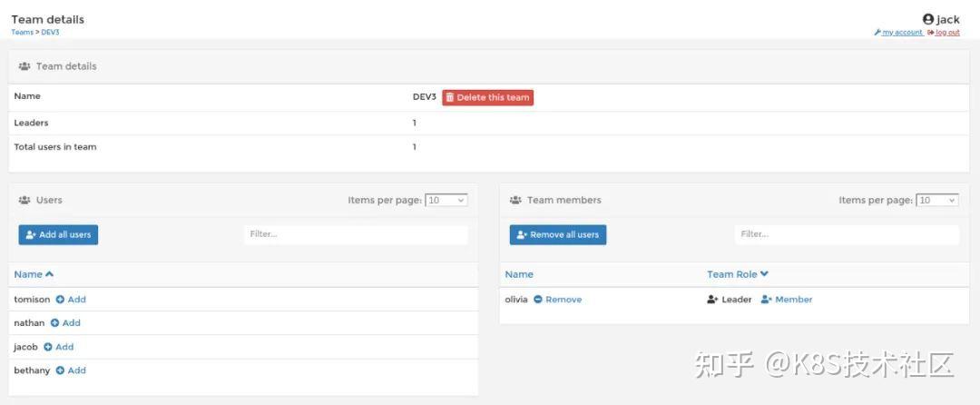Sort team members by Team Role
The height and width of the screenshot is (405, 980).
[738, 274]
